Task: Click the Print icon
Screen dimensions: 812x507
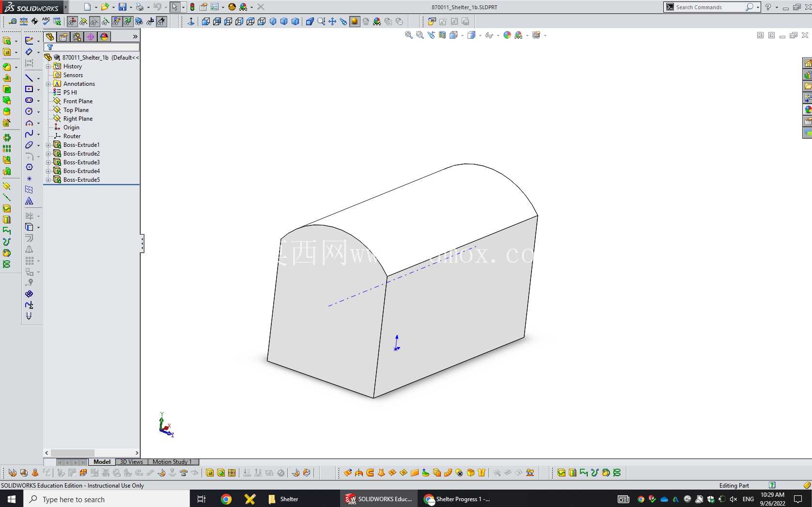Action: [x=140, y=7]
